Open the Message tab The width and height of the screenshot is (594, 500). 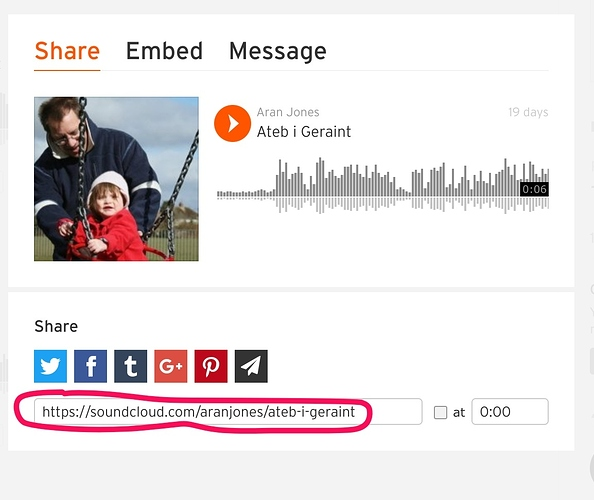pyautogui.click(x=278, y=52)
